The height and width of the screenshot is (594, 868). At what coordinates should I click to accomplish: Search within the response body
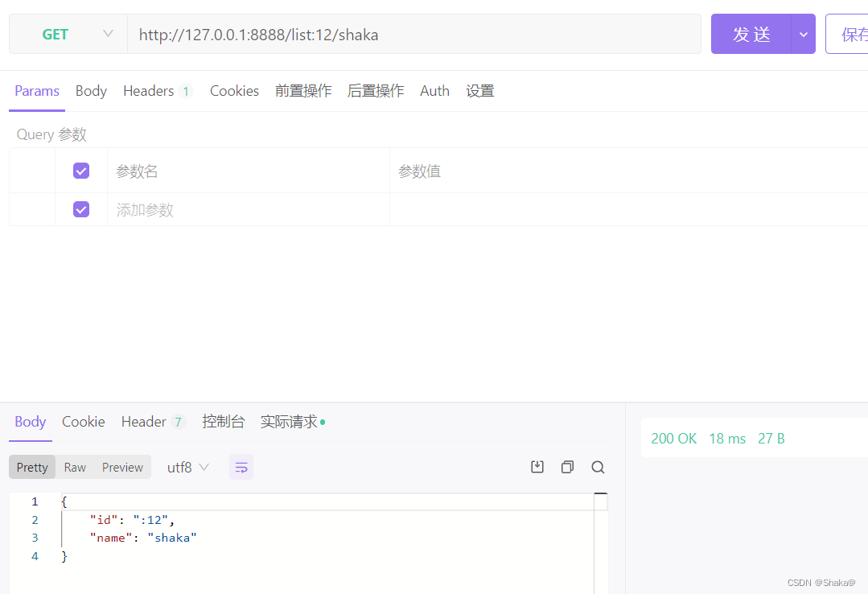[598, 467]
